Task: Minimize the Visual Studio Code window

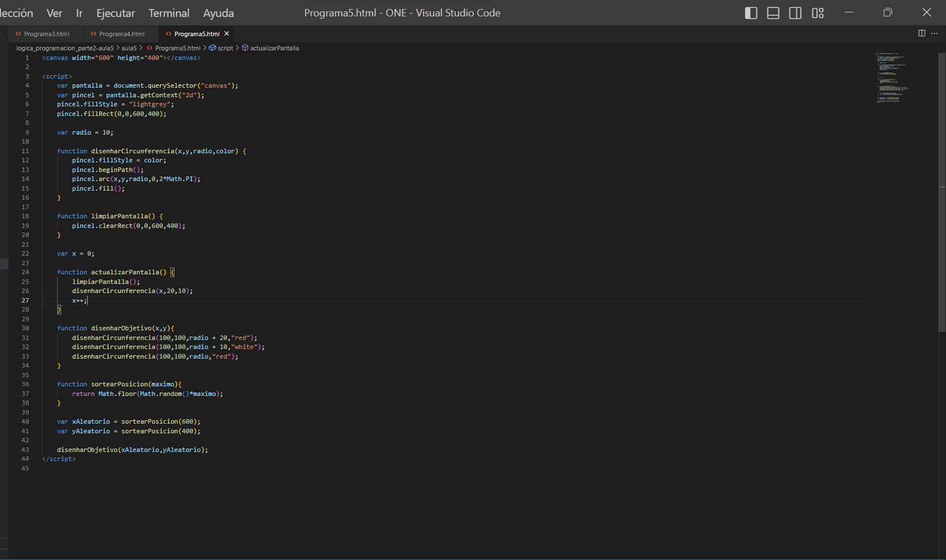Action: [849, 12]
